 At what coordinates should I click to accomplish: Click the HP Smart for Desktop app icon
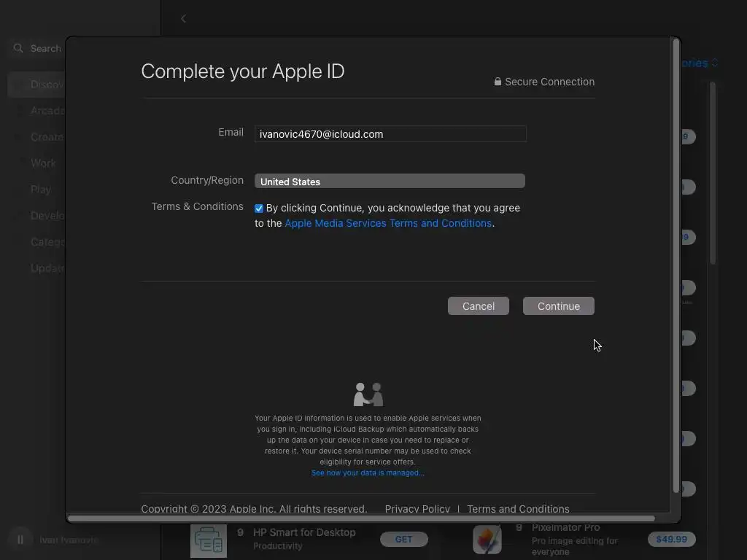[209, 541]
